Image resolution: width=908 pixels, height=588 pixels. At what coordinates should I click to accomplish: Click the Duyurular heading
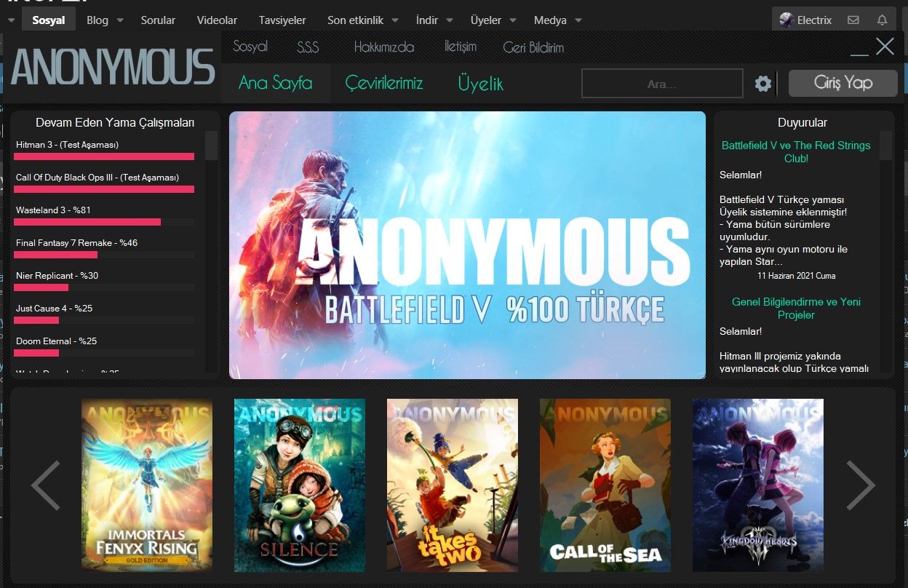click(803, 122)
